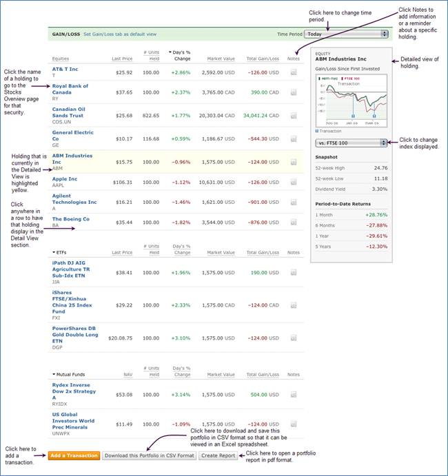
Task: Sort Equities by Total Gain/Loss column
Action: (x=263, y=59)
